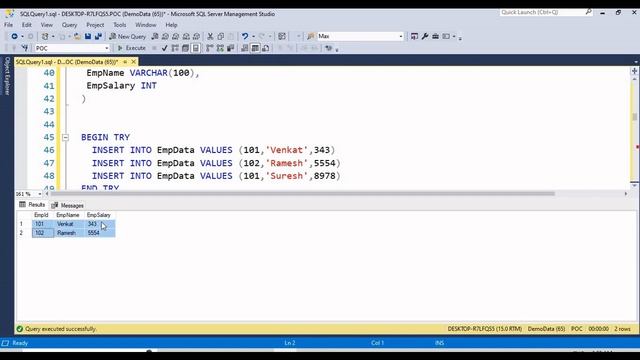The width and height of the screenshot is (640, 360).
Task: Switch to the Results tab
Action: click(32, 204)
